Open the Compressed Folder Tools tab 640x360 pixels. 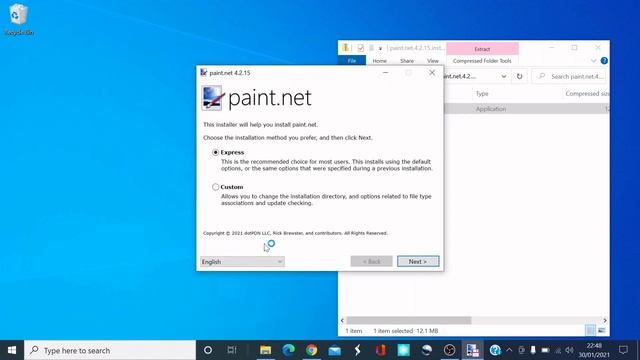(x=482, y=61)
